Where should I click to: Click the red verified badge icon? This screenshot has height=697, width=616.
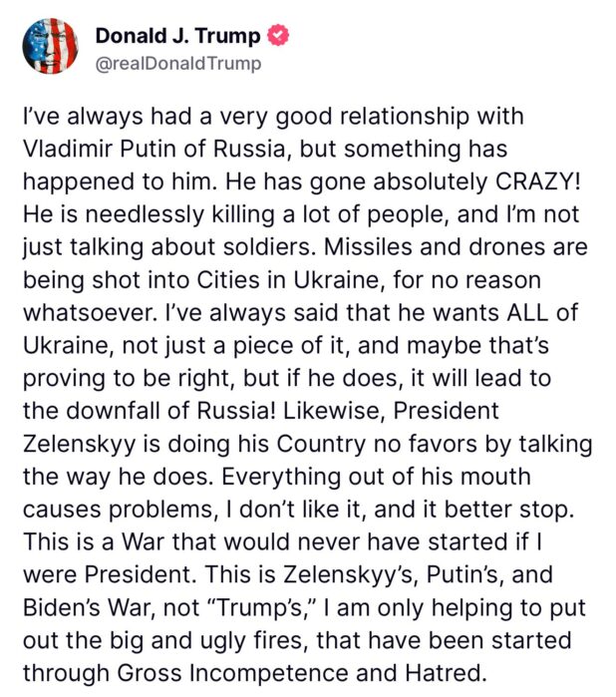[x=281, y=36]
